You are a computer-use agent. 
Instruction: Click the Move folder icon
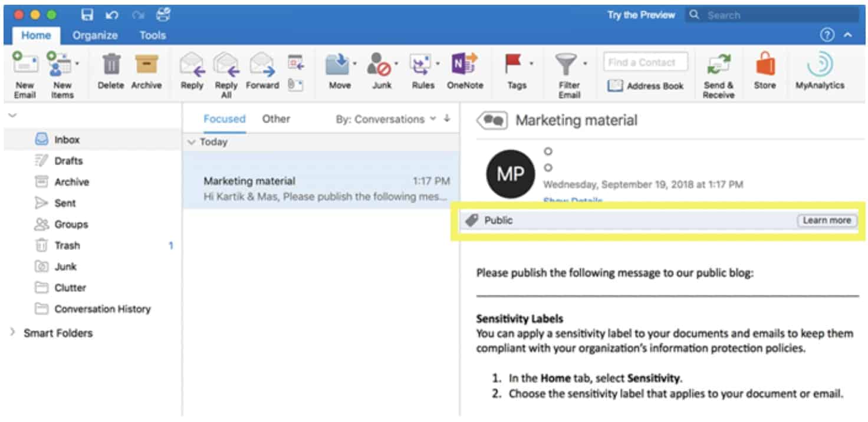337,64
